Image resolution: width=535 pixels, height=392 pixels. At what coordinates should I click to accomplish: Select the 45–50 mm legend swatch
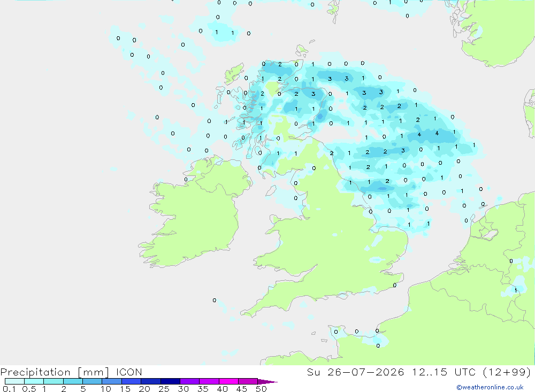tap(248, 381)
